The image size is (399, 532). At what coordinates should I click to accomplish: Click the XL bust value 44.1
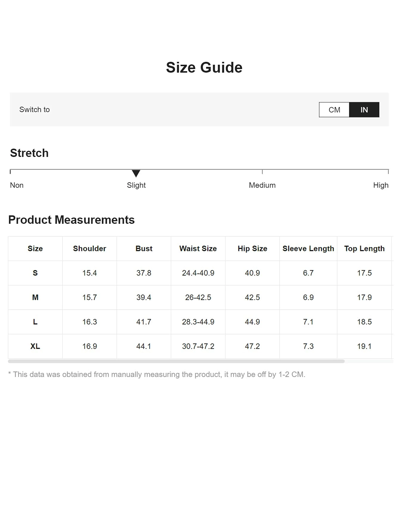[x=144, y=346]
